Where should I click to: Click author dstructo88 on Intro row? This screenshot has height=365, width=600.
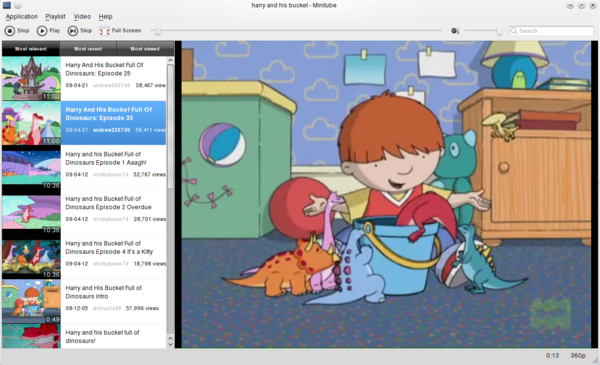(107, 308)
